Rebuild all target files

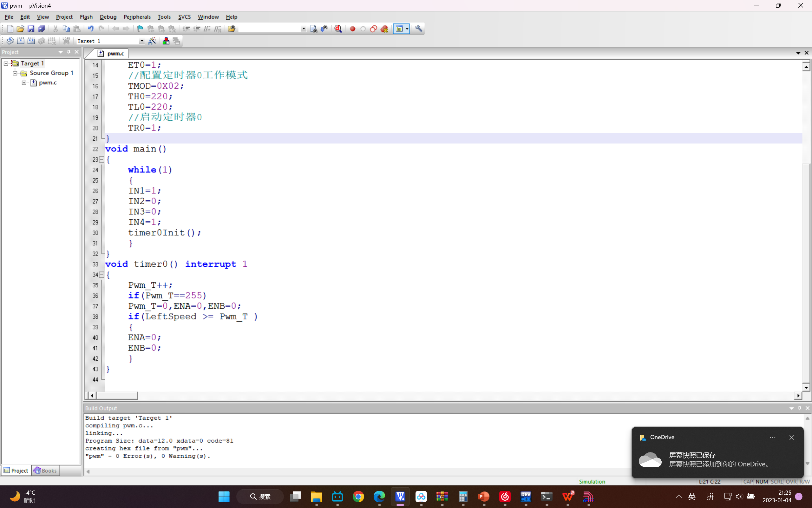tap(31, 41)
